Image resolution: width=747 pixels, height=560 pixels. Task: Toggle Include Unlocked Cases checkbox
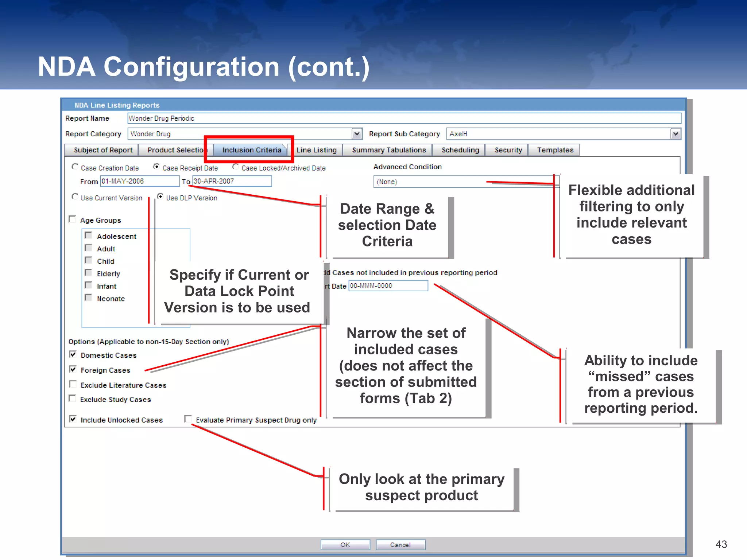[73, 419]
